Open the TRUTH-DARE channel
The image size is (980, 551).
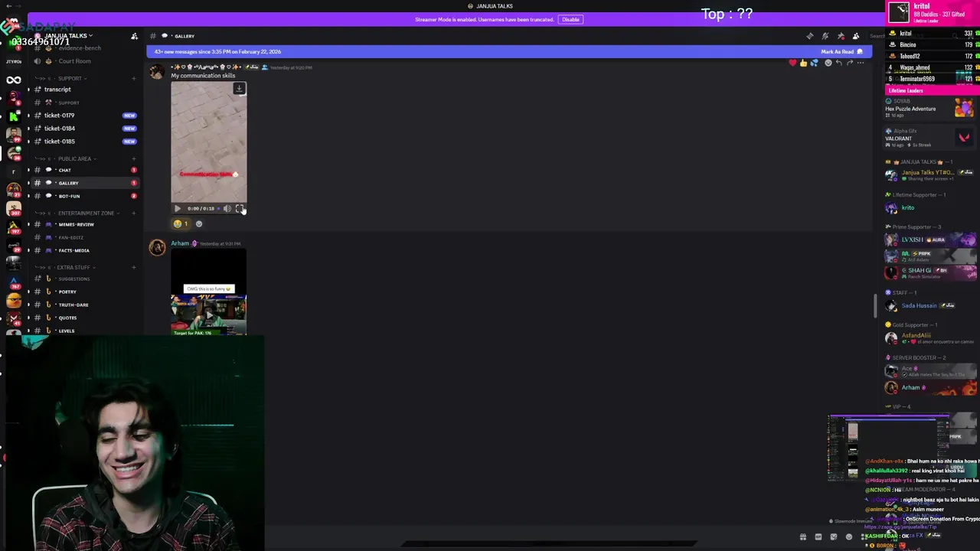[x=86, y=305]
